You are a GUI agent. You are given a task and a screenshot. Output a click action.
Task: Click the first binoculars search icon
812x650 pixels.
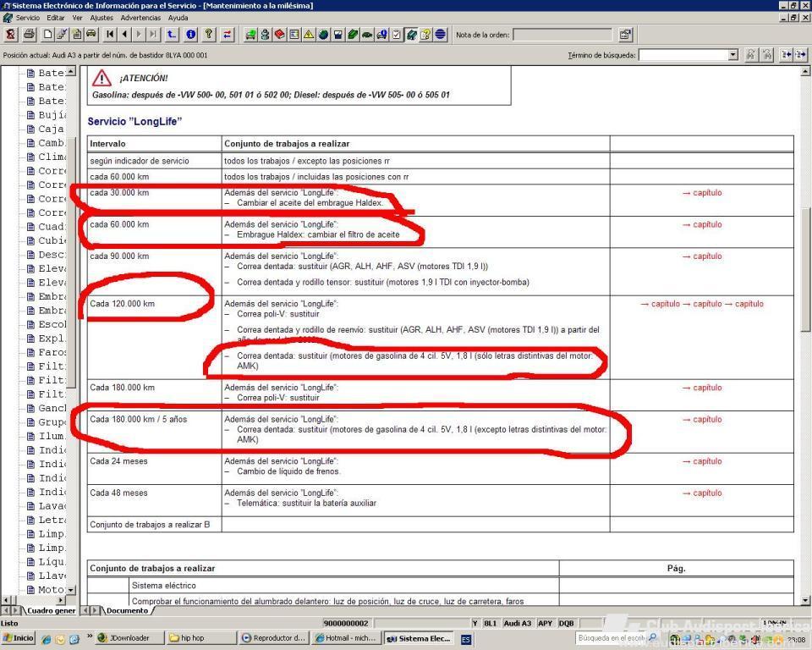[x=750, y=54]
